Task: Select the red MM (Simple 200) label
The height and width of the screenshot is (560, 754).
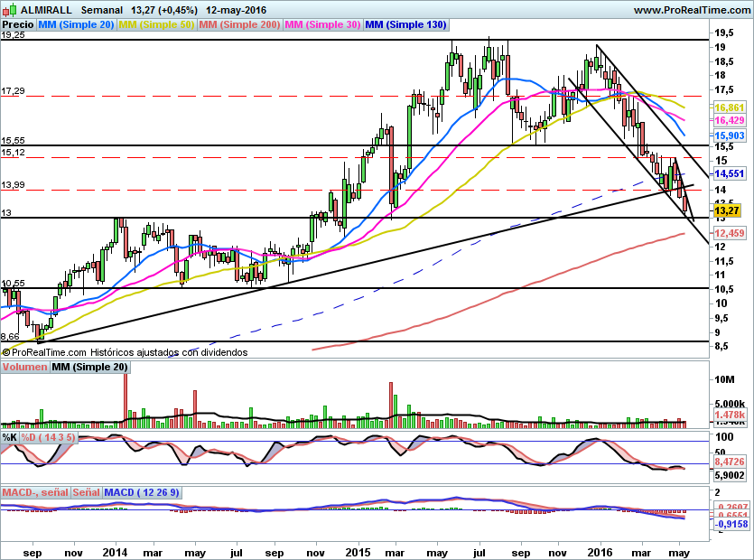Action: (x=239, y=24)
